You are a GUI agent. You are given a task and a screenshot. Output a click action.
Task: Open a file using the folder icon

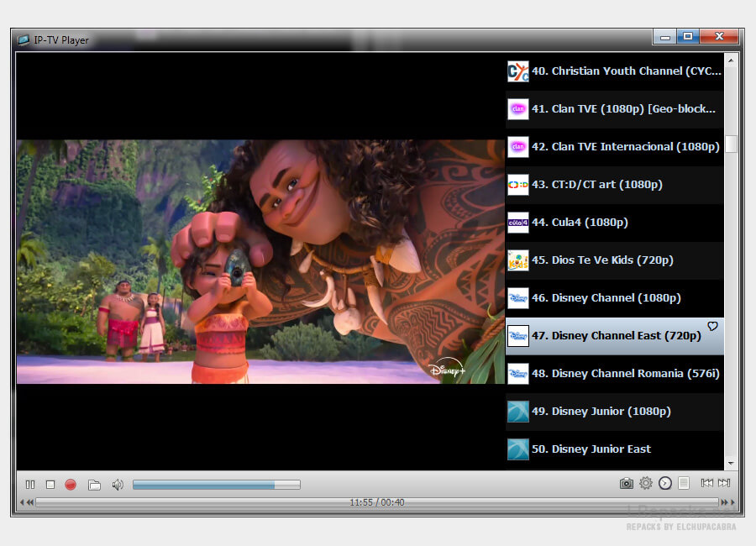94,485
